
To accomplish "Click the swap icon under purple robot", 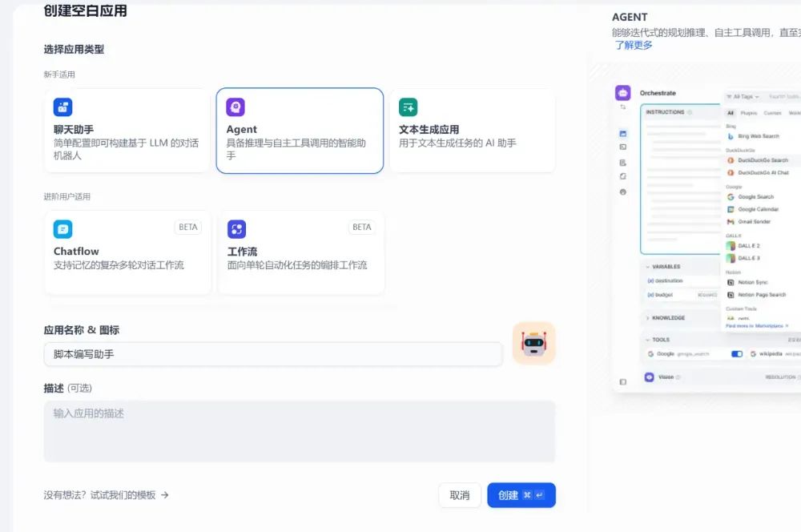I will point(622,107).
